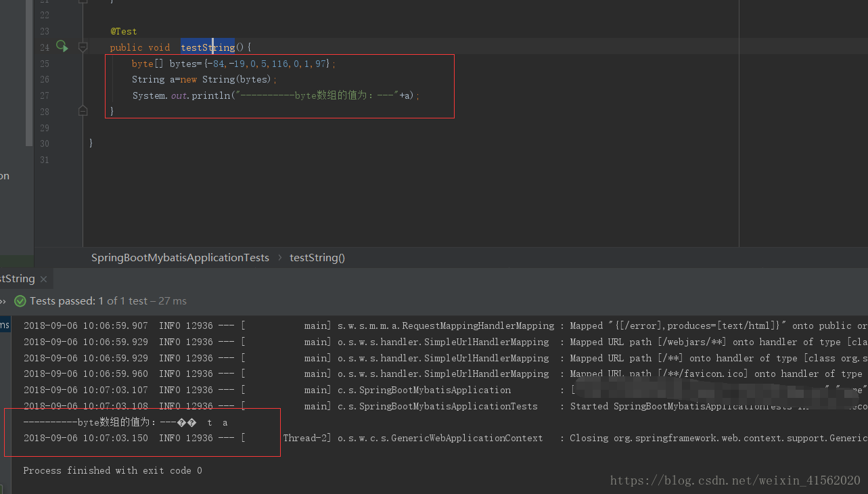This screenshot has height=494, width=868.
Task: Click the 'Tests passed: 1 of 1 test' status text
Action: (89, 301)
